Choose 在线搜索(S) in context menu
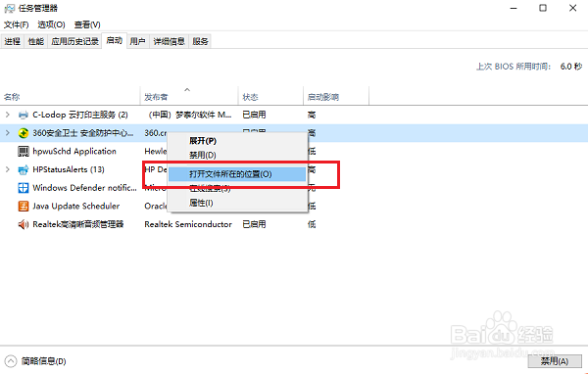The width and height of the screenshot is (588, 374). 237,189
